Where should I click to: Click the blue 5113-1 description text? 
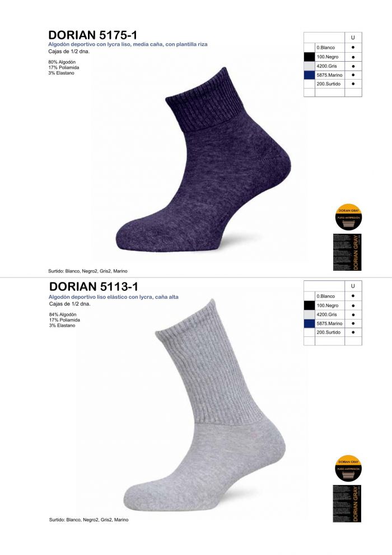click(x=114, y=297)
